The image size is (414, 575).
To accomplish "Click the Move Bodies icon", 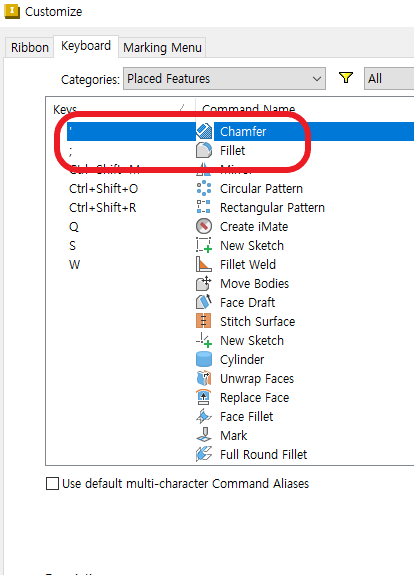I will point(204,283).
